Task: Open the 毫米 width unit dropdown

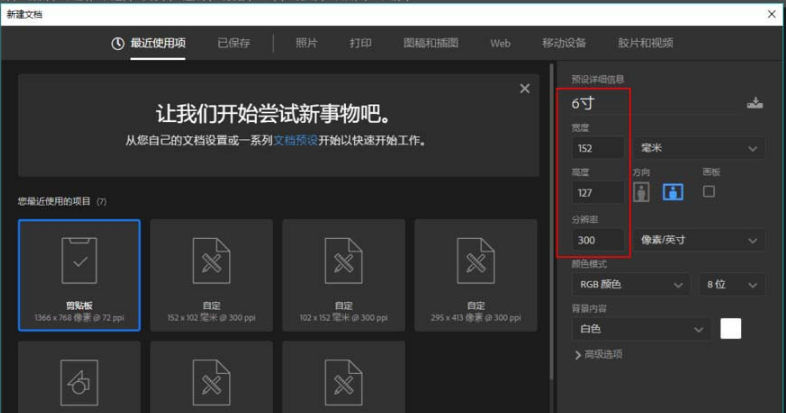Action: coord(699,148)
